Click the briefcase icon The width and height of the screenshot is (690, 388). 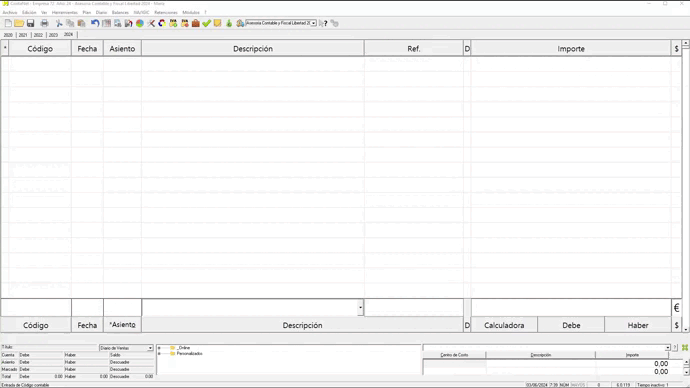196,23
